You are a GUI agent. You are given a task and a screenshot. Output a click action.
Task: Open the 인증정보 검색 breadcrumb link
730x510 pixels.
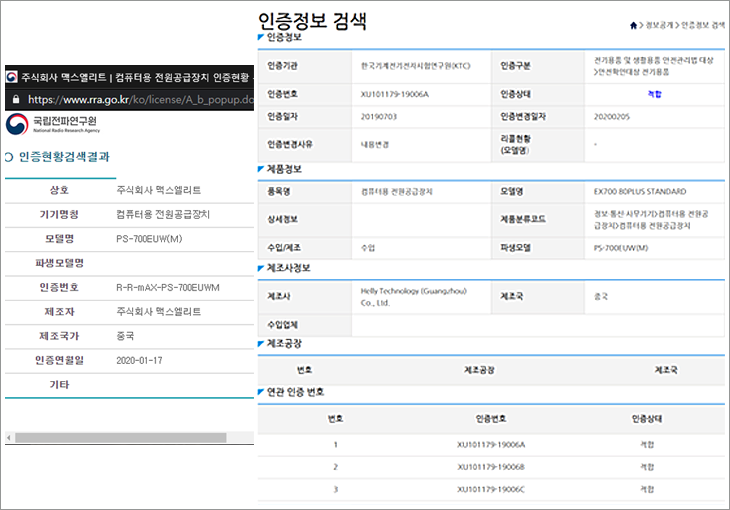703,25
